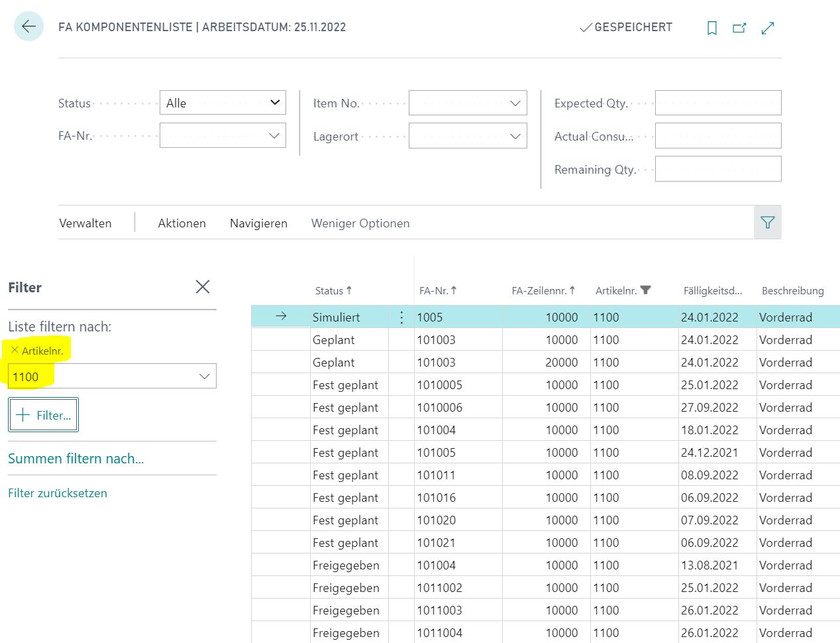Click due date 07.09.2022
The height and width of the screenshot is (643, 840).
coord(717,520)
